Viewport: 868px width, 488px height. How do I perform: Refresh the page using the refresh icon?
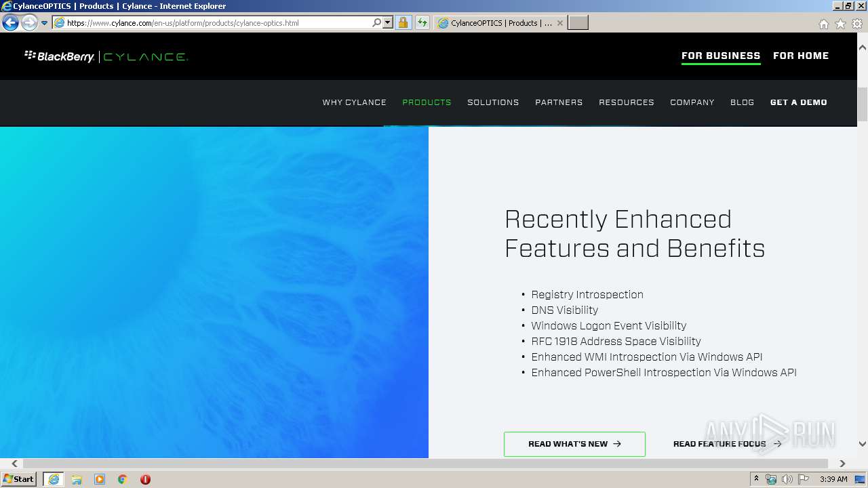(422, 22)
